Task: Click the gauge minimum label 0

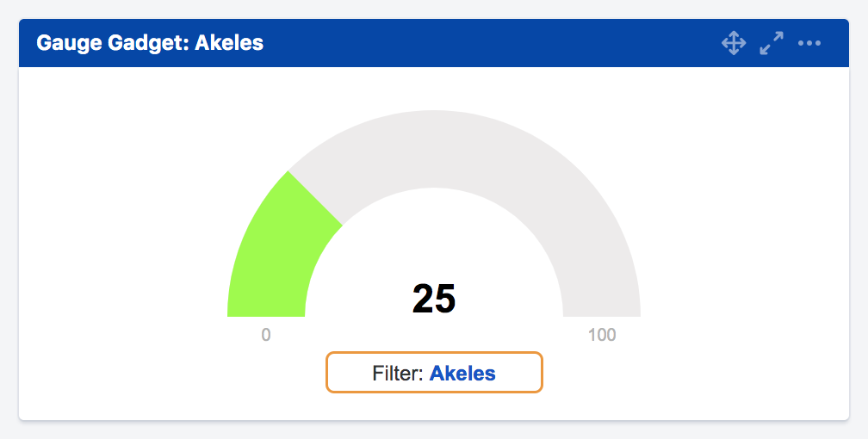Action: click(266, 335)
